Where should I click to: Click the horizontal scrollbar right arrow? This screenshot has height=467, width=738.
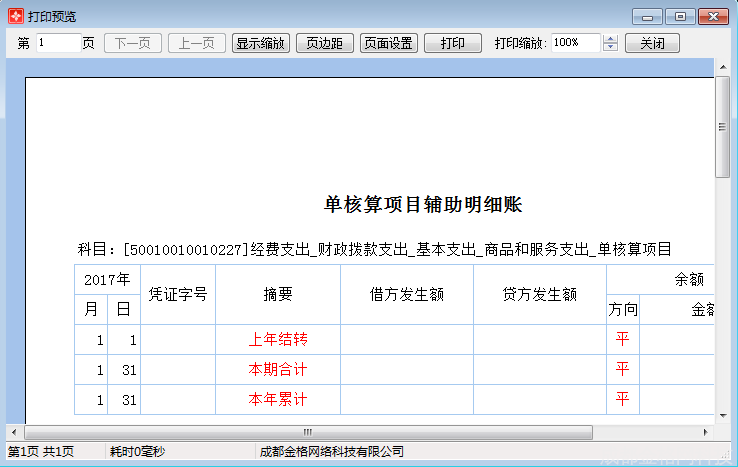coord(707,432)
